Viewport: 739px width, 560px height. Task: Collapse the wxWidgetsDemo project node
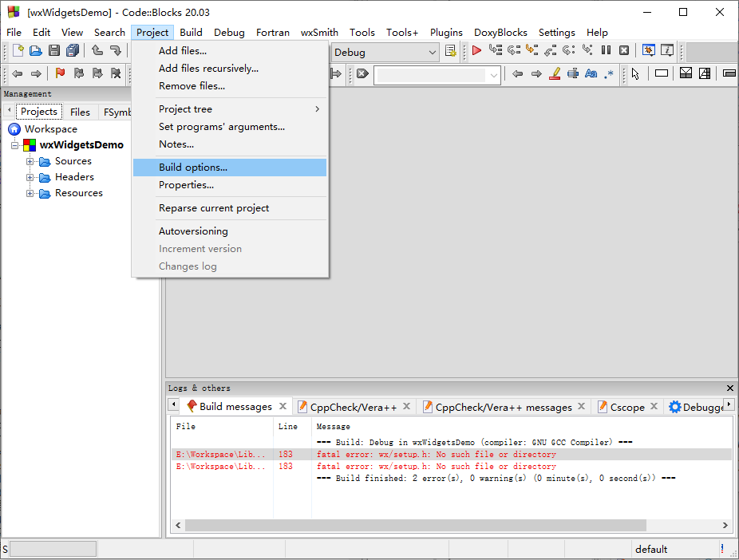(14, 145)
